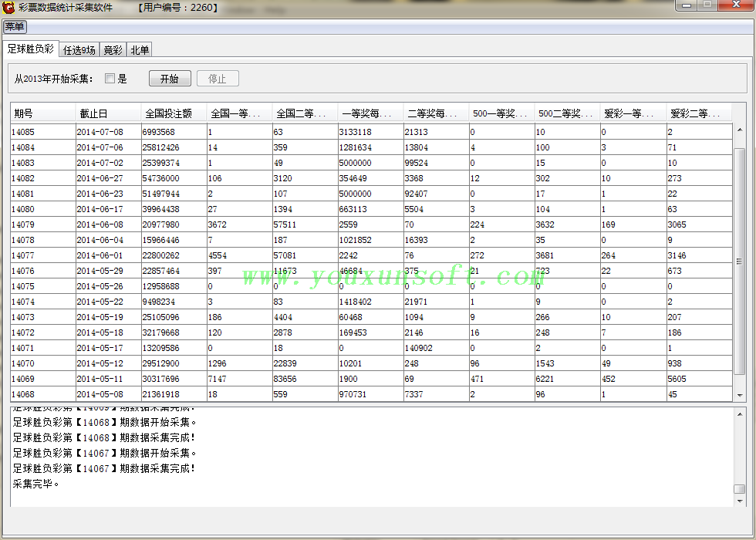This screenshot has height=540, width=756.
Task: Click the app logo icon in title bar
Action: 8,7
